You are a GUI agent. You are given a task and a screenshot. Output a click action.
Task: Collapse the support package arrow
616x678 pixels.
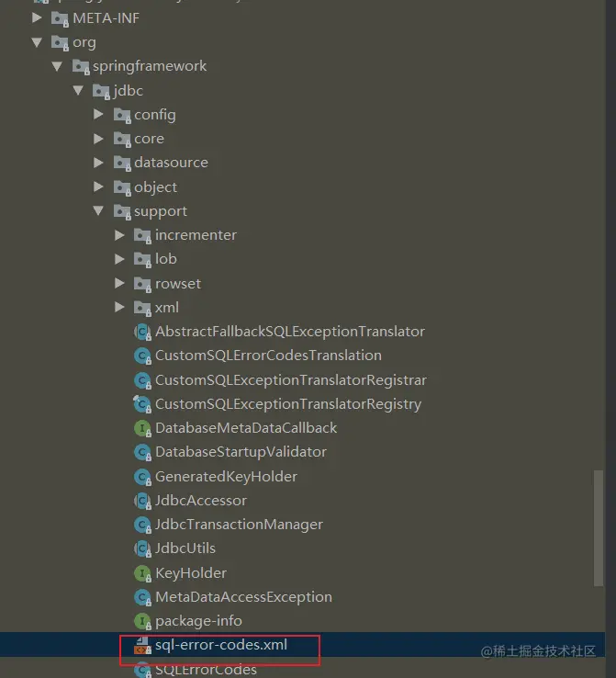tap(98, 210)
